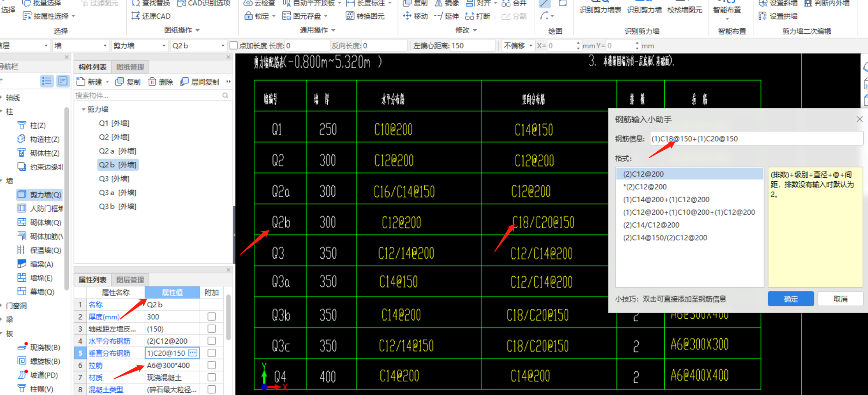Click 新建 new component icon
This screenshot has width=868, height=395.
(x=81, y=81)
